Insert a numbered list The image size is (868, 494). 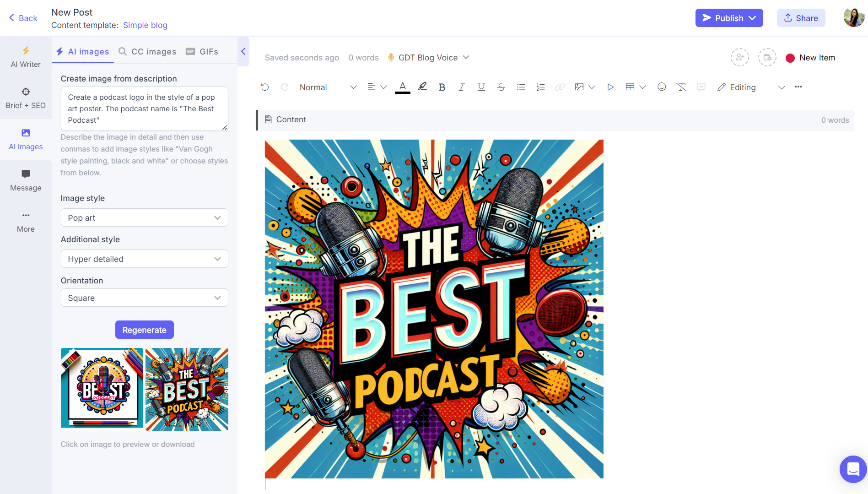pos(540,87)
